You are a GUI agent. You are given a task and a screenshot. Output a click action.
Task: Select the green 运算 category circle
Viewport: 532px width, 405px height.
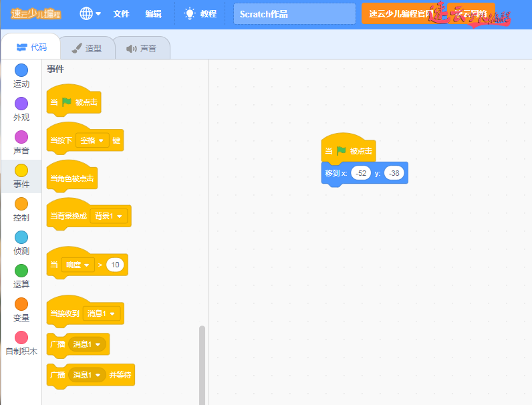21,271
